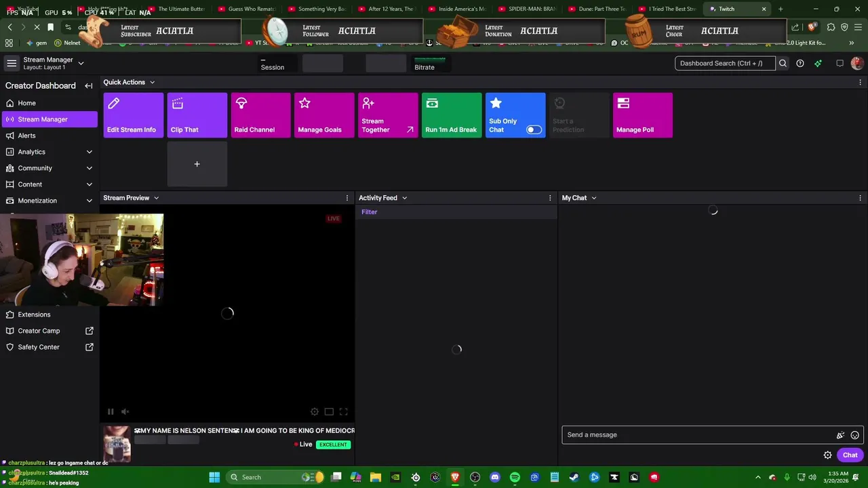Focus the Dashboard Search field
Screen dimensions: 868x488
point(725,63)
